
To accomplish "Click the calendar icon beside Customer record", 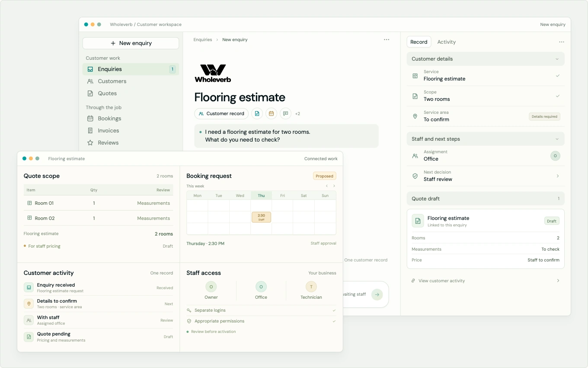I will [271, 113].
